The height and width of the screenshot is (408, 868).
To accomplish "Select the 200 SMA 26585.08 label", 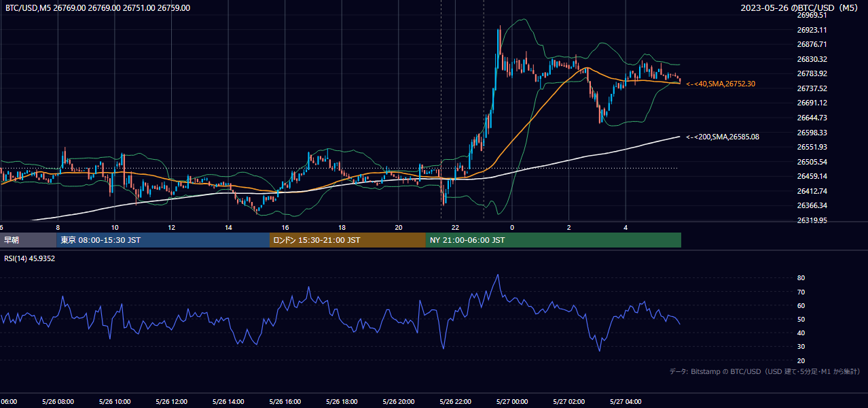I will point(723,137).
